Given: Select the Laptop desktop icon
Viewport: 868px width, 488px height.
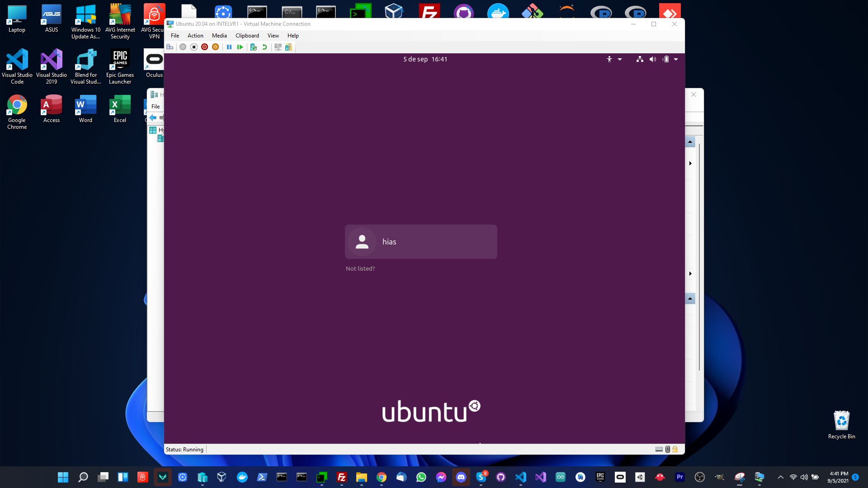Looking at the screenshot, I should [17, 19].
